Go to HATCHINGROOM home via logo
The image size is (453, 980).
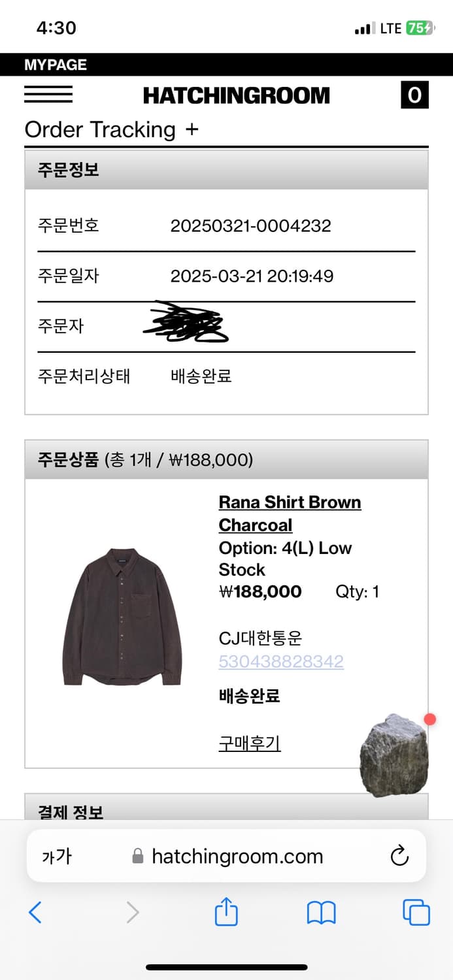[x=237, y=96]
